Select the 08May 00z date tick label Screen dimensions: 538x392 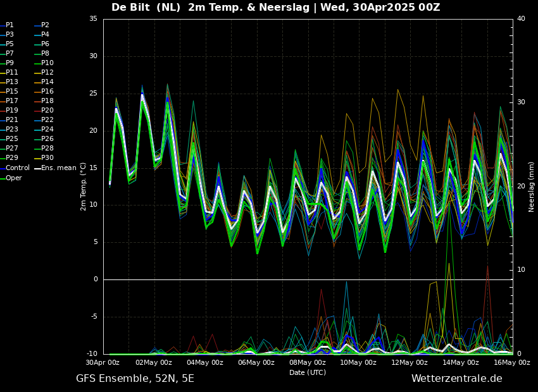point(308,363)
